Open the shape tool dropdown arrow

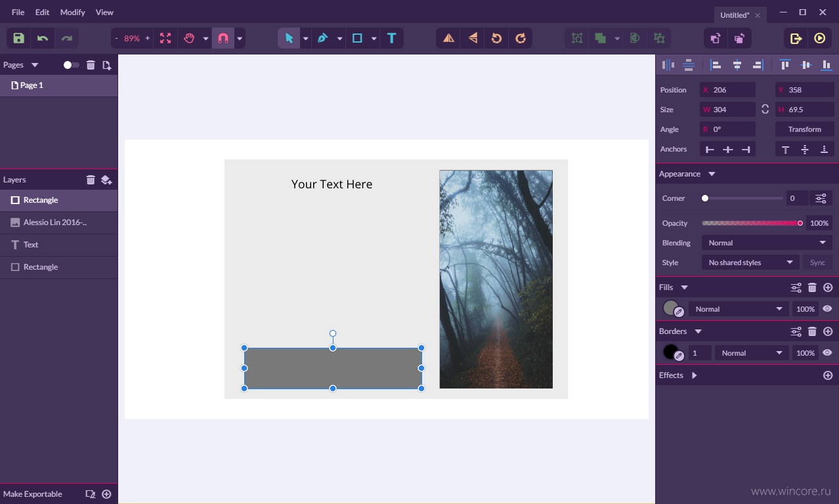click(374, 39)
